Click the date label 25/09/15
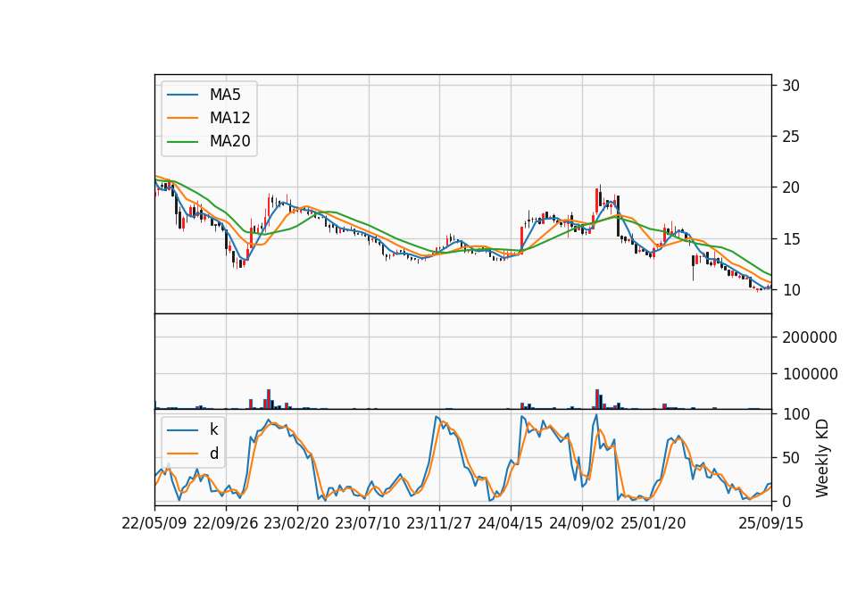 pos(771,523)
